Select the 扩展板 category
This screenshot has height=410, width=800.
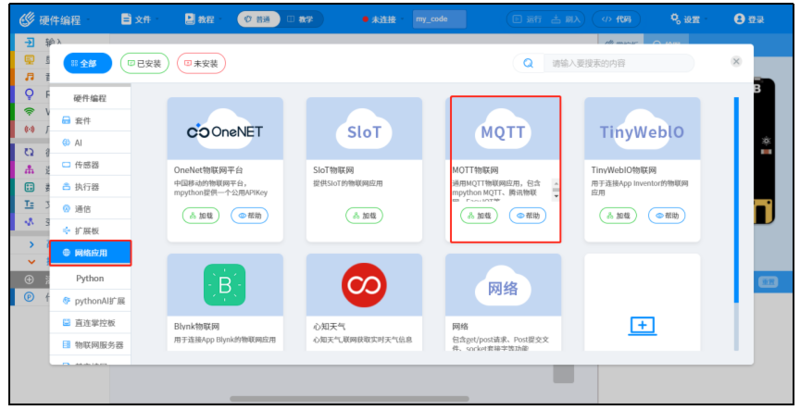[90, 230]
